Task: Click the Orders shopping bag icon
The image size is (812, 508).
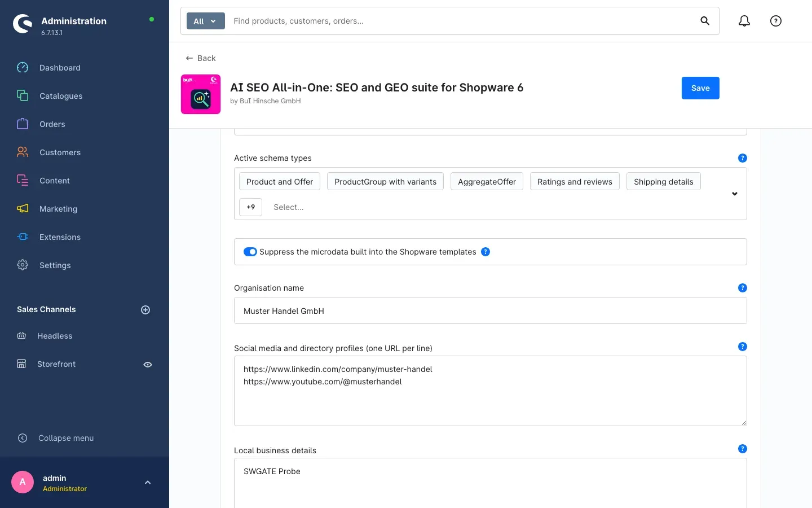Action: pyautogui.click(x=23, y=124)
